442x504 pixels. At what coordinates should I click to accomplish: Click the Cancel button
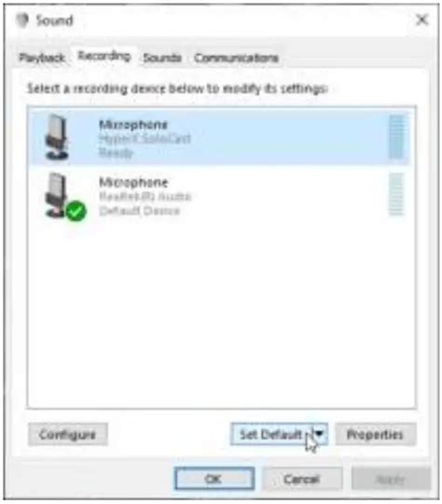coord(302,479)
